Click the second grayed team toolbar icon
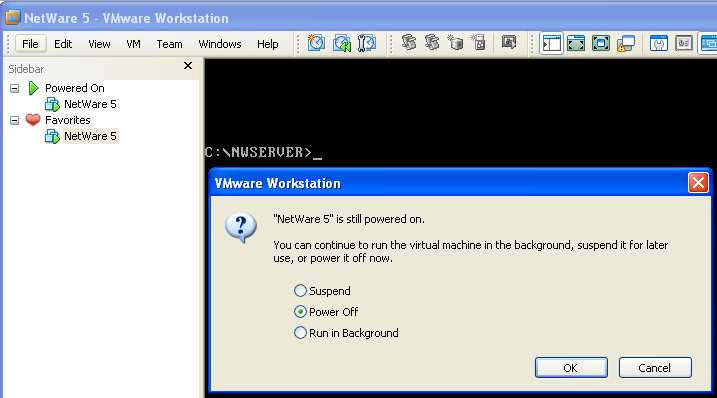717x398 pixels. (432, 43)
